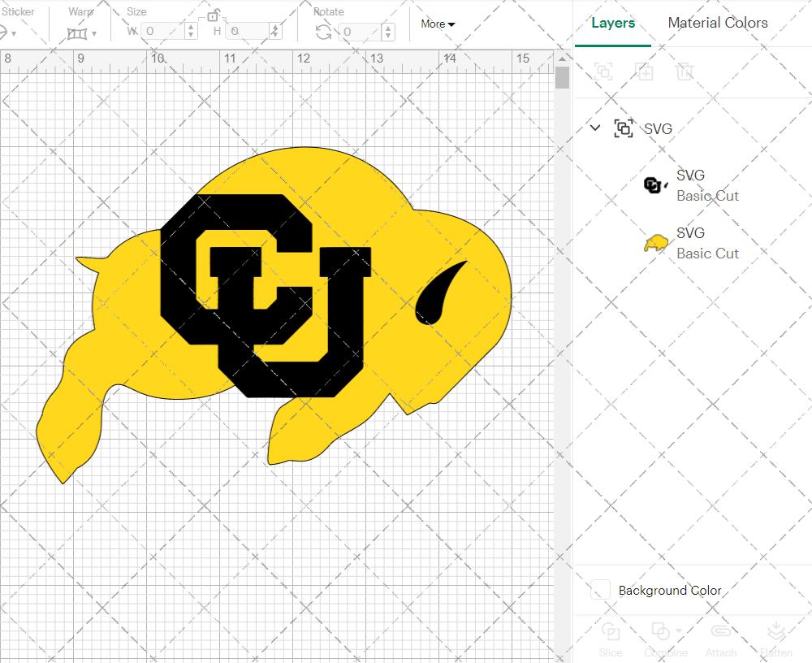
Task: Select the yellow buffalo layer thumbnail
Action: point(655,243)
